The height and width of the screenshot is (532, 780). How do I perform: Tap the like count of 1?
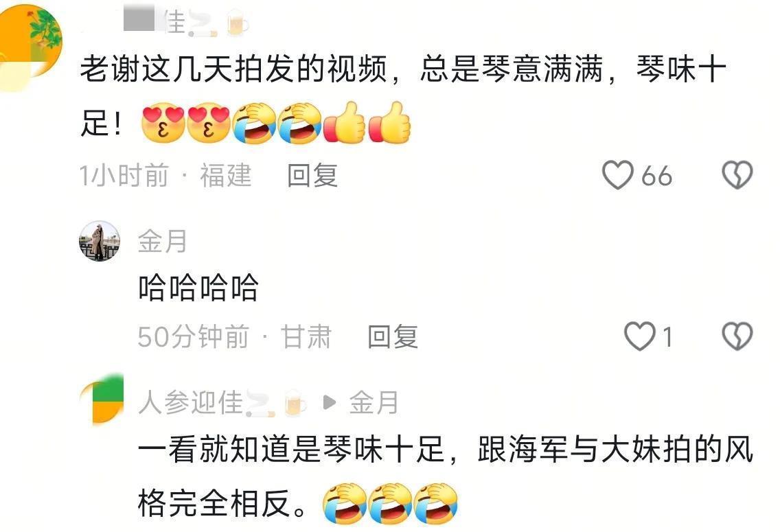pyautogui.click(x=667, y=338)
